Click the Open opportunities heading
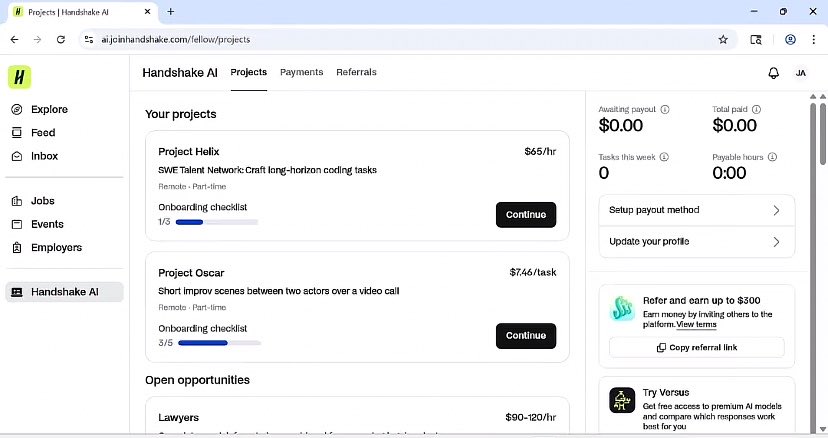 pos(197,380)
